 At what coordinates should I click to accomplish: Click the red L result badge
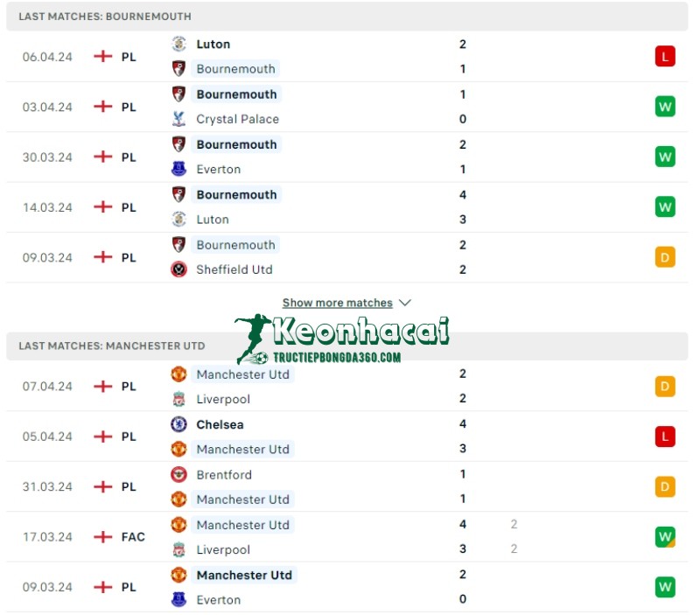[x=665, y=56]
